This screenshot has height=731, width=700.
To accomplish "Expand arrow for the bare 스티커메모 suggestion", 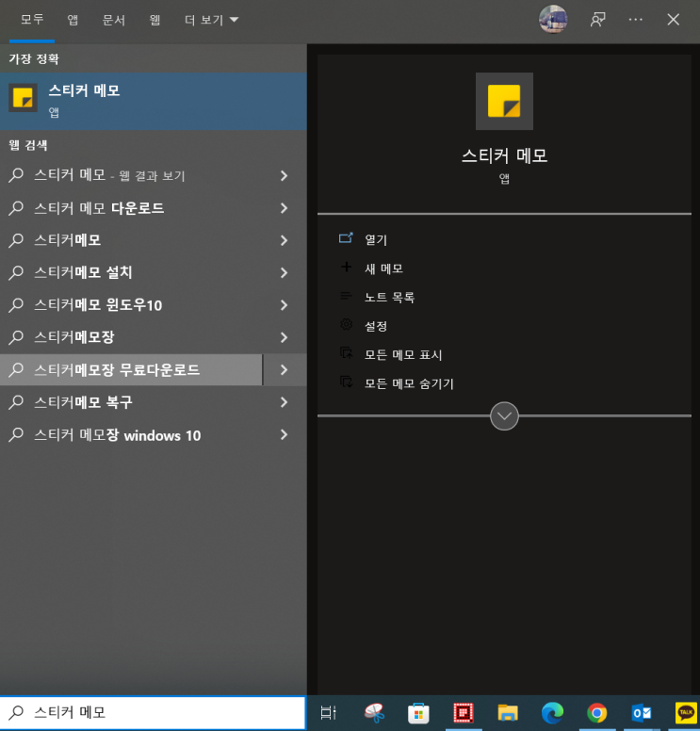I will 284,240.
